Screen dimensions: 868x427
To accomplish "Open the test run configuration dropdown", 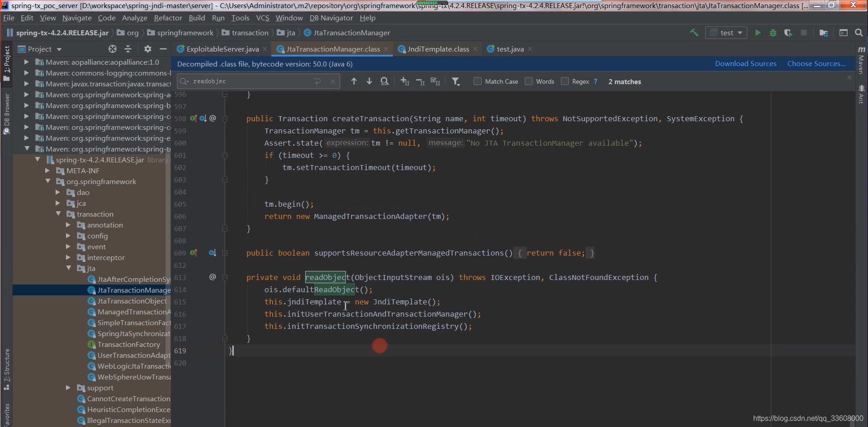I will [726, 33].
